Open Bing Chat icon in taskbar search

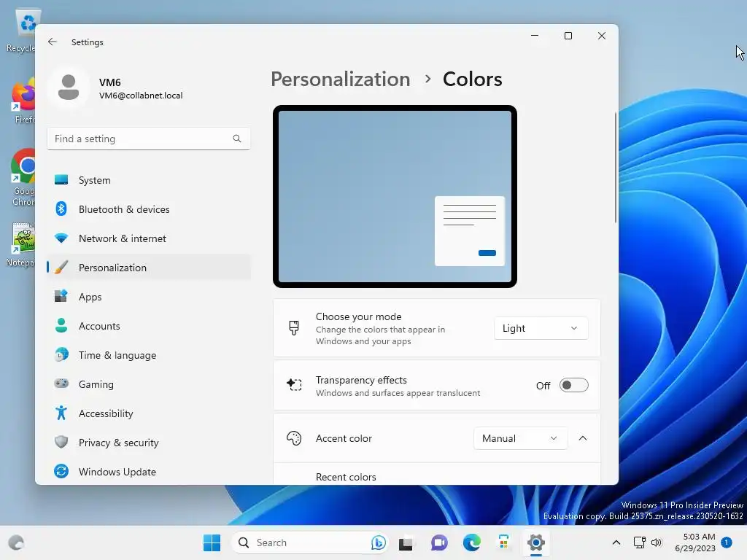click(379, 542)
